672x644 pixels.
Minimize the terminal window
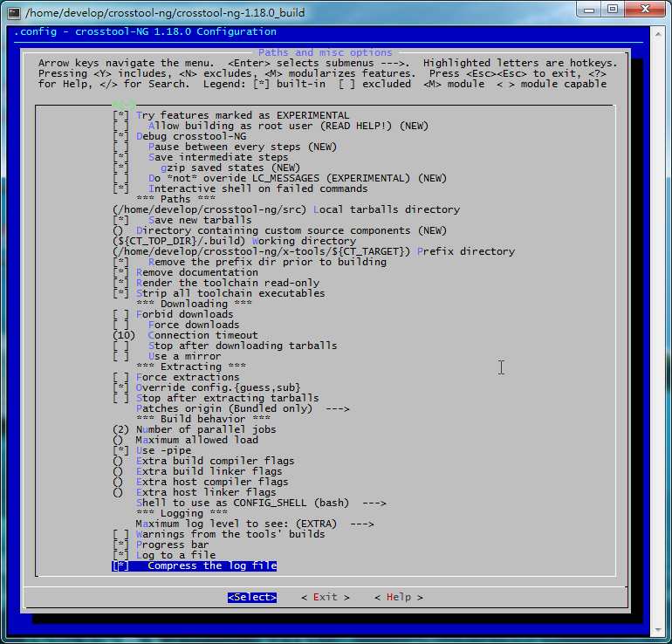click(x=589, y=9)
